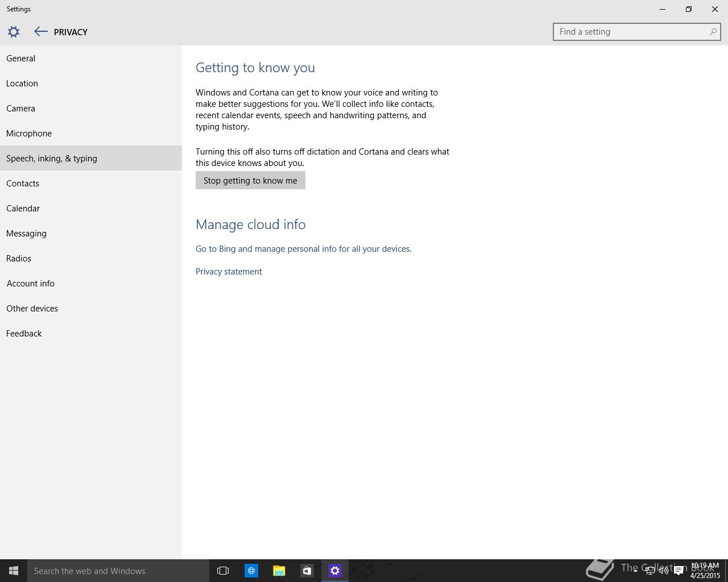Image resolution: width=728 pixels, height=582 pixels.
Task: Focus the Find a setting search box
Action: [636, 32]
